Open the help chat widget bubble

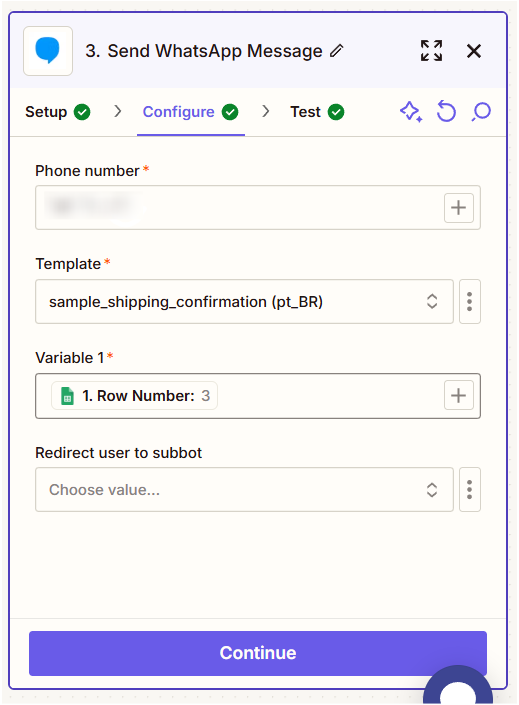(458, 685)
